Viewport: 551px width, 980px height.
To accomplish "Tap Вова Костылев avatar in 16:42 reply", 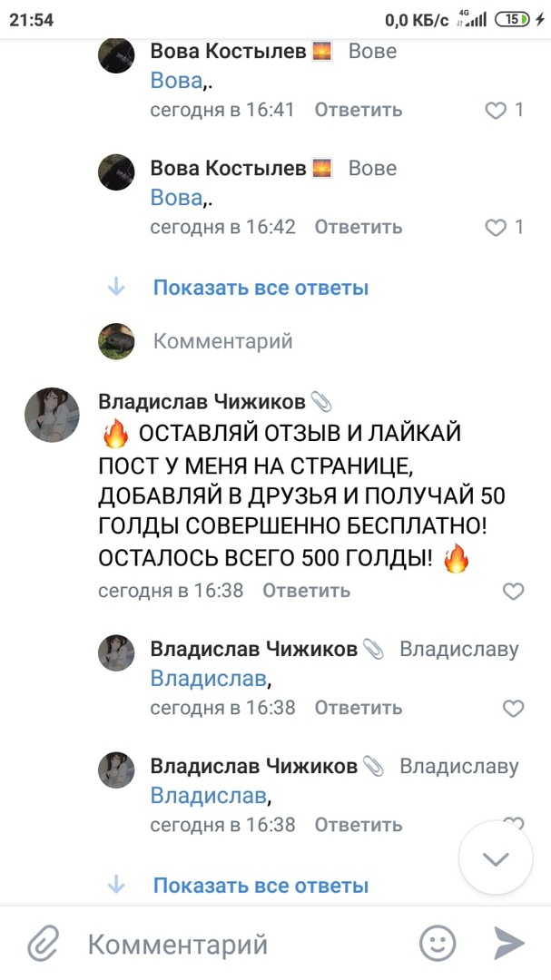I will point(116,171).
